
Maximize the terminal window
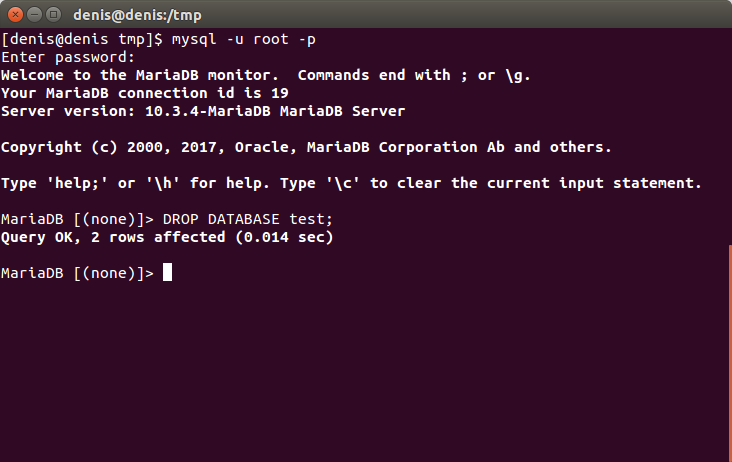[54, 14]
